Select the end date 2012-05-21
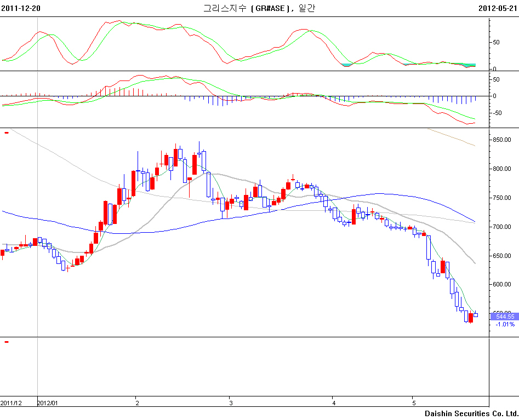519x420 pixels. coord(498,8)
